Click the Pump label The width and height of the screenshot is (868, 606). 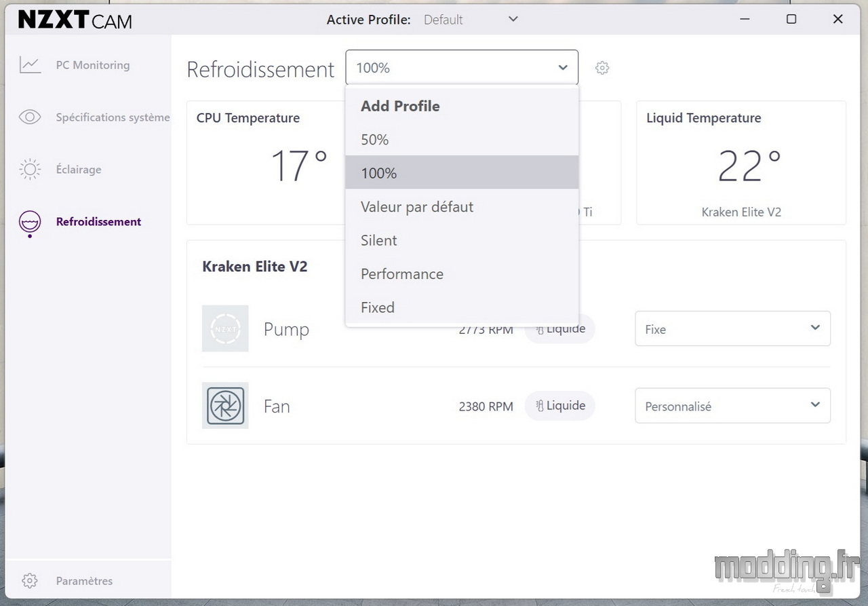pos(286,330)
